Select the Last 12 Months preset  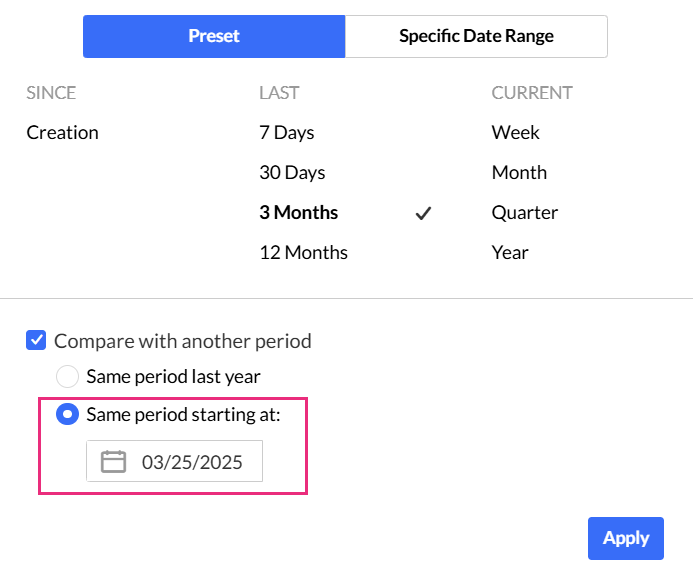[x=303, y=253]
